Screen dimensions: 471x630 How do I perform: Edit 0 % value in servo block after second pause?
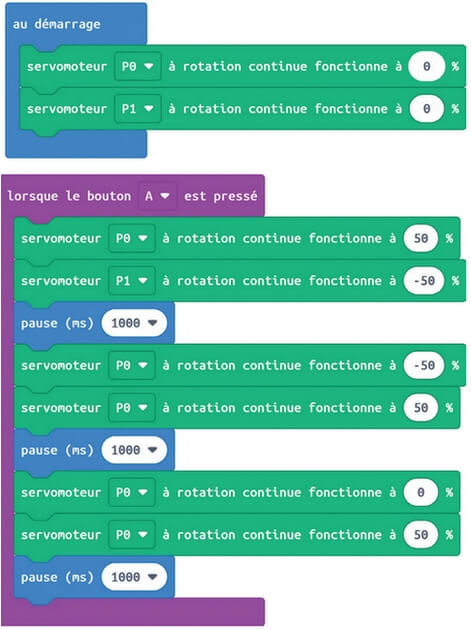pyautogui.click(x=421, y=492)
